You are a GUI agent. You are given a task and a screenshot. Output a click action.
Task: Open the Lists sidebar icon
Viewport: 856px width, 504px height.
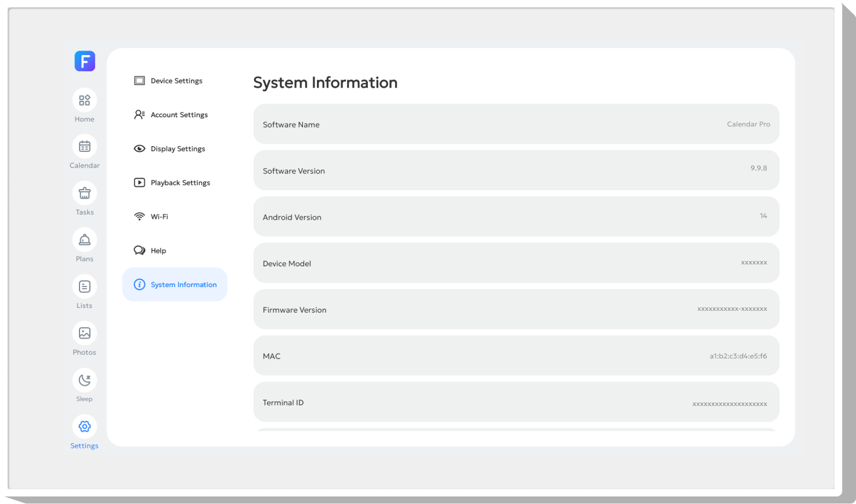85,287
